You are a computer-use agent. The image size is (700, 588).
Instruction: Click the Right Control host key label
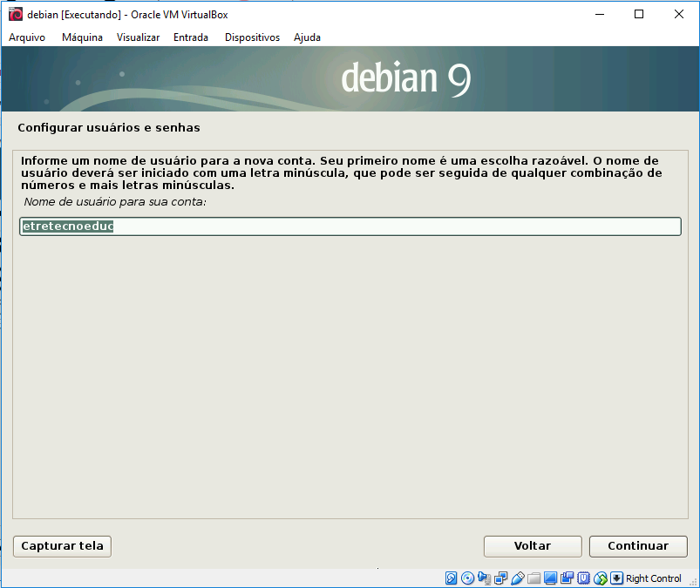(654, 578)
